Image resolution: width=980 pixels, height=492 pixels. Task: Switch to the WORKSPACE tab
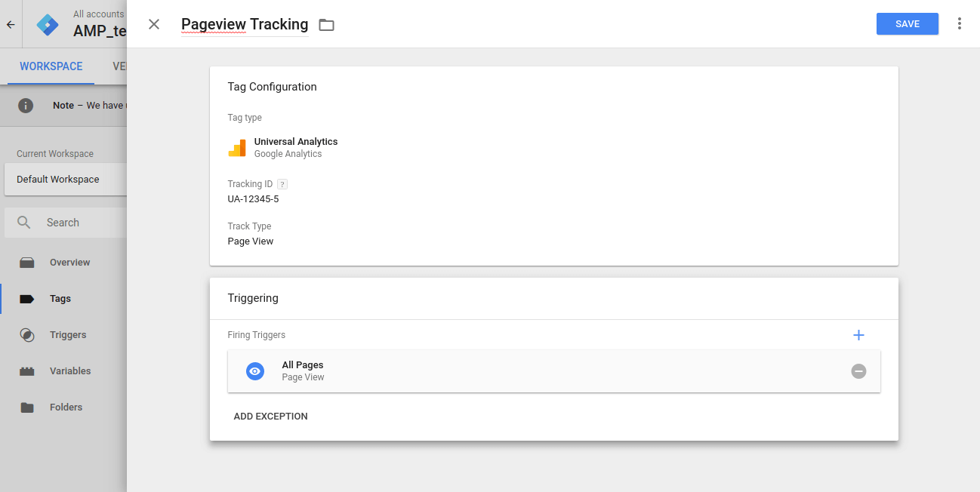pyautogui.click(x=51, y=66)
